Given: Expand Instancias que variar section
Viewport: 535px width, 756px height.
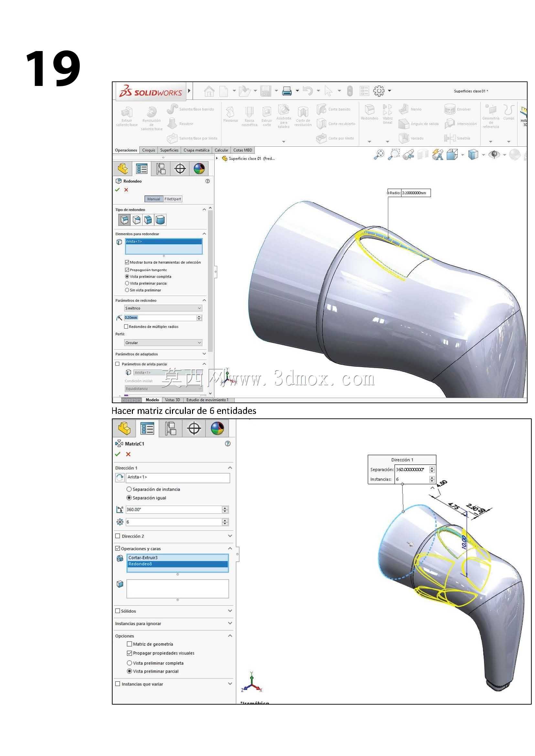Looking at the screenshot, I should [x=230, y=684].
